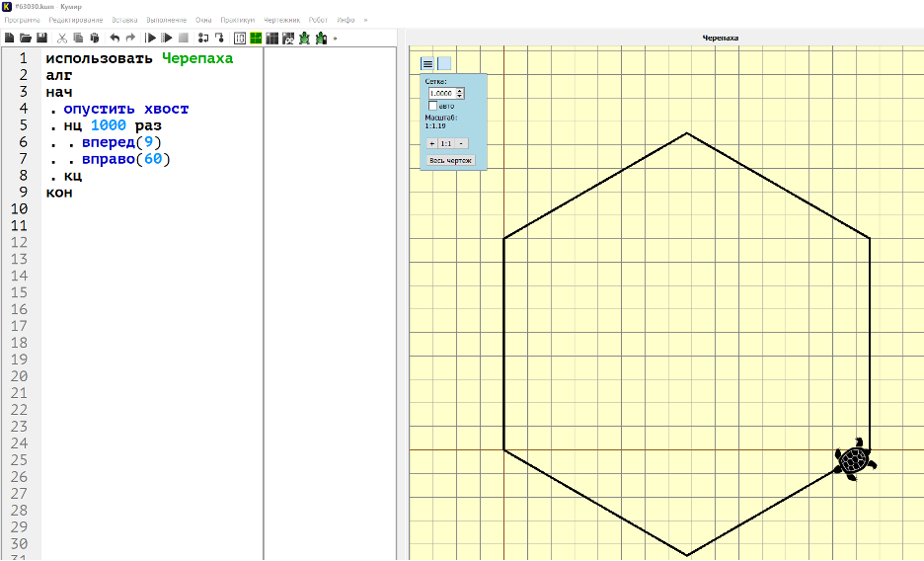Viewport: 924px width, 561px height.
Task: Click the вправо(60) command
Action: click(126, 158)
